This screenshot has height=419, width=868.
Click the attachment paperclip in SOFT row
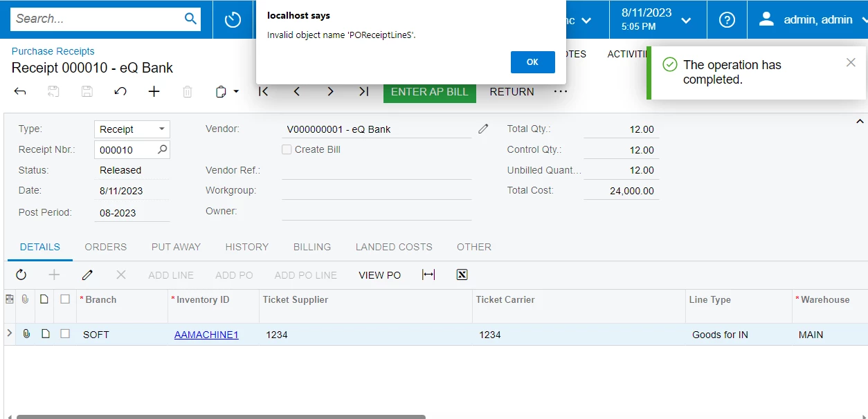[x=26, y=334]
